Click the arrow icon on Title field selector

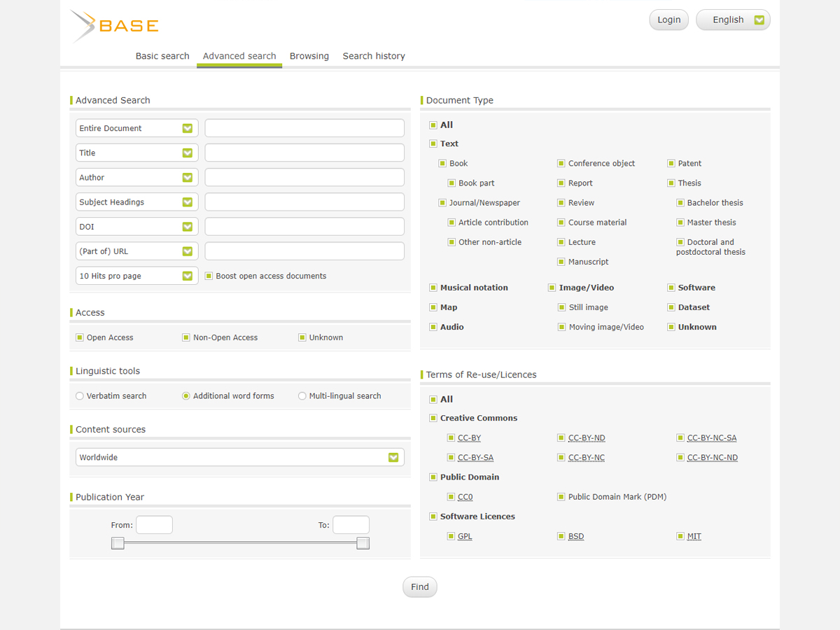(187, 153)
